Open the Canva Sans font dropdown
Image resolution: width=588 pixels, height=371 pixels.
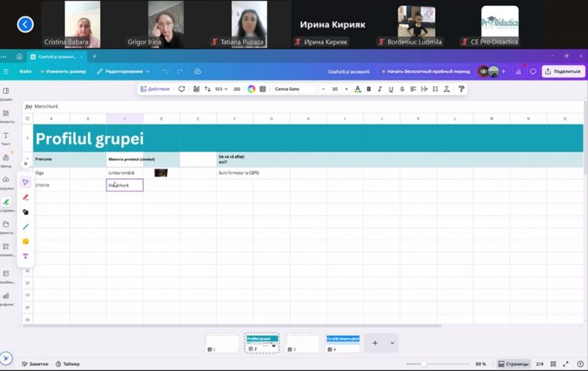coord(294,89)
